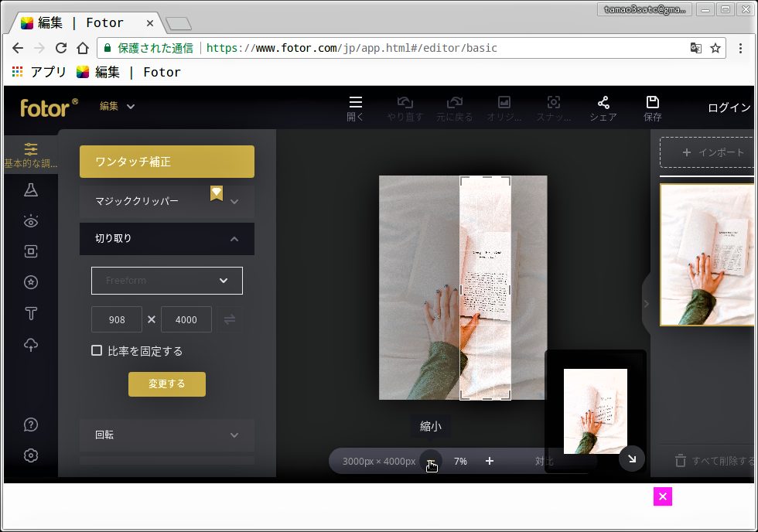Click the crop top-left corner handle
This screenshot has height=532, width=758.
[x=463, y=180]
